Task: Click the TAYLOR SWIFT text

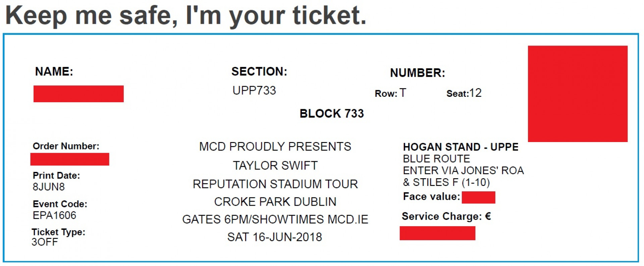Action: point(275,165)
